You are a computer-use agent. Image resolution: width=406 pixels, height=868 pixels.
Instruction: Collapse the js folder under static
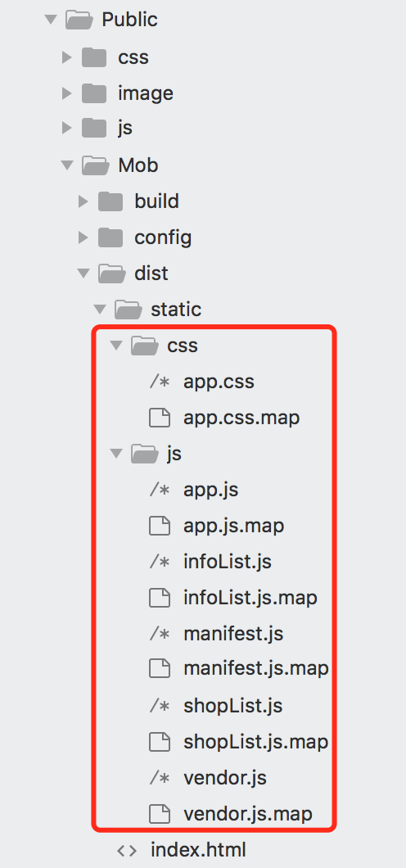click(116, 454)
